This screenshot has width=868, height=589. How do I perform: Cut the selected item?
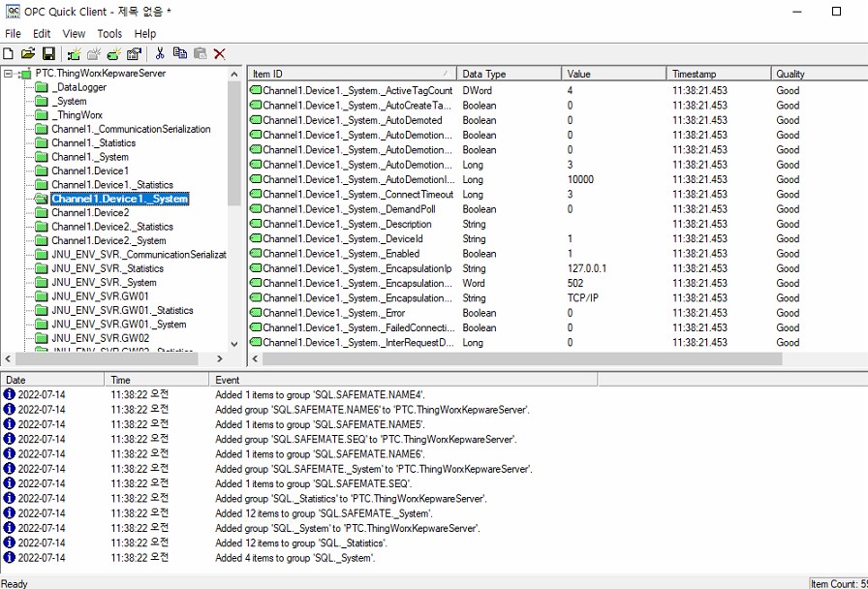pos(160,53)
